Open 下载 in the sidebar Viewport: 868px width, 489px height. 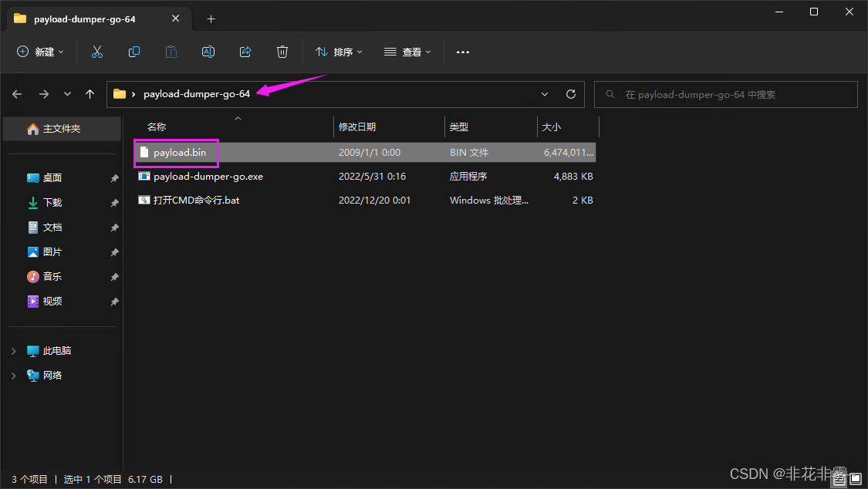click(52, 202)
